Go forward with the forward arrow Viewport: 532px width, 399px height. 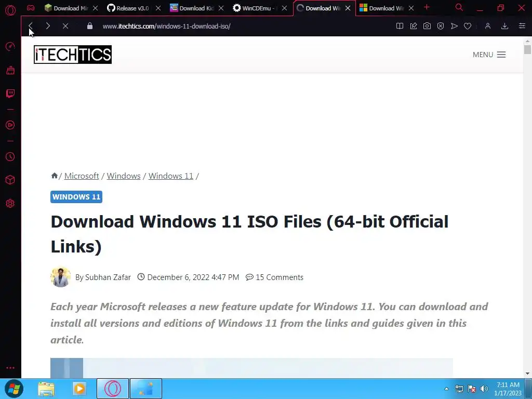point(48,26)
